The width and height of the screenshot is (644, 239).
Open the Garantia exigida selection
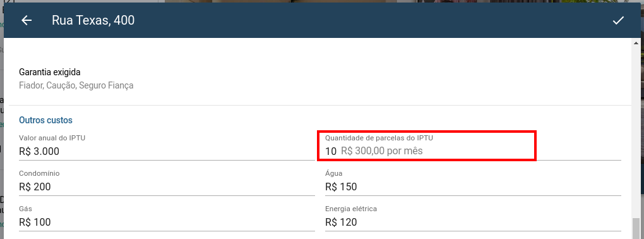tap(320, 78)
